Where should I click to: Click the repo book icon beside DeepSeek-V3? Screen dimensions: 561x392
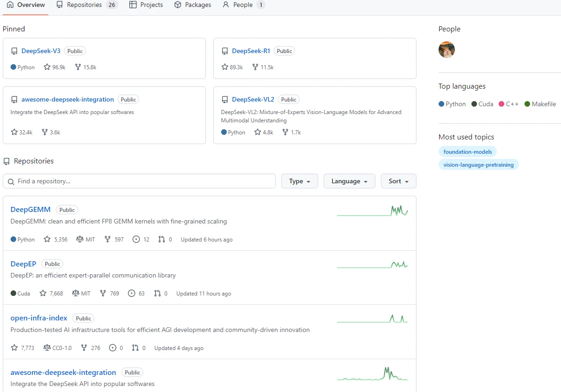point(14,51)
